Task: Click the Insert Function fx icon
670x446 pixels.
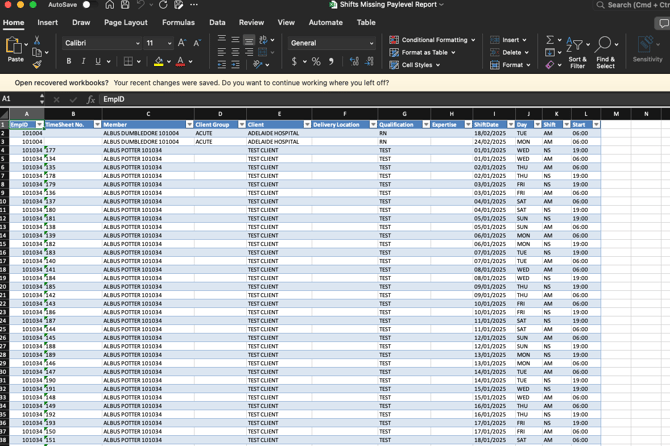Action: click(90, 100)
